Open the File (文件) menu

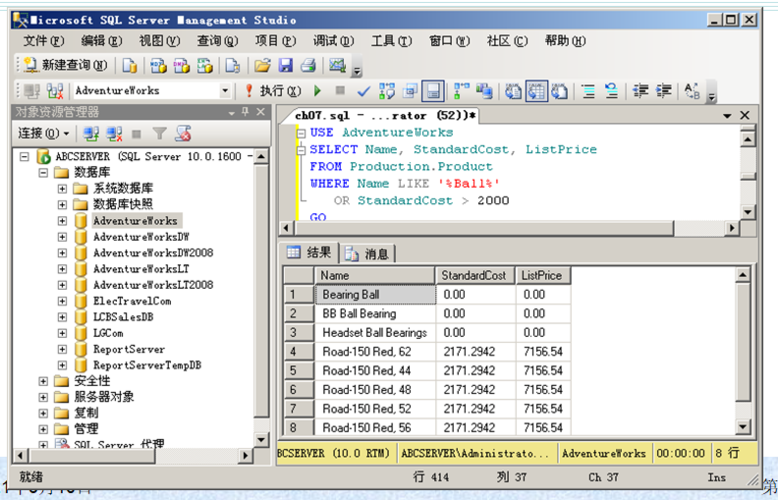44,41
